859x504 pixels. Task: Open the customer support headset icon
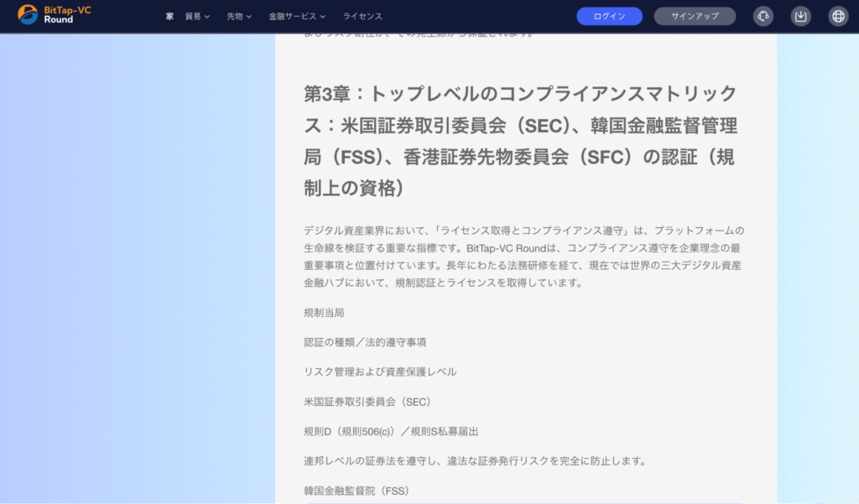[763, 17]
